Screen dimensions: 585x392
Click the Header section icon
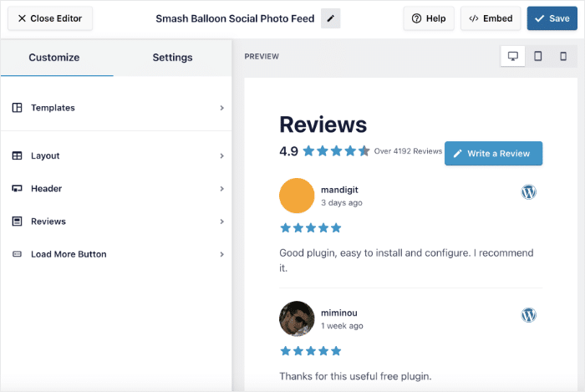(18, 188)
